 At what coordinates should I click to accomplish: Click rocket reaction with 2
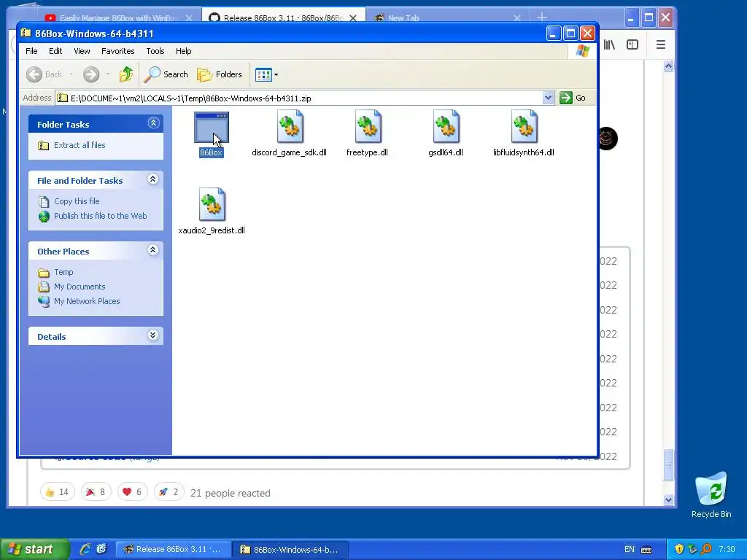[x=169, y=492]
